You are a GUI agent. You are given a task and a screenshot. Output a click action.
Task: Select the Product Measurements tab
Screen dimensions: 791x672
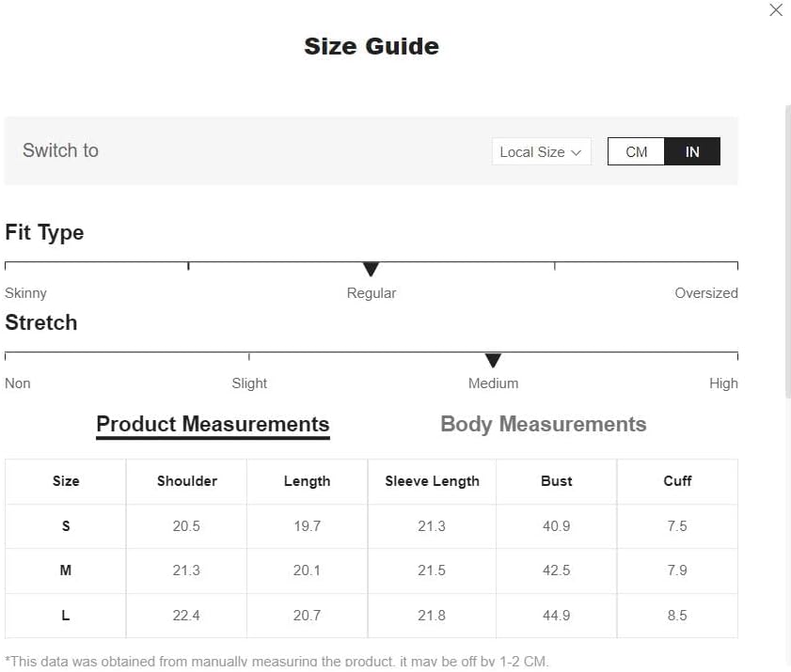[x=213, y=424]
